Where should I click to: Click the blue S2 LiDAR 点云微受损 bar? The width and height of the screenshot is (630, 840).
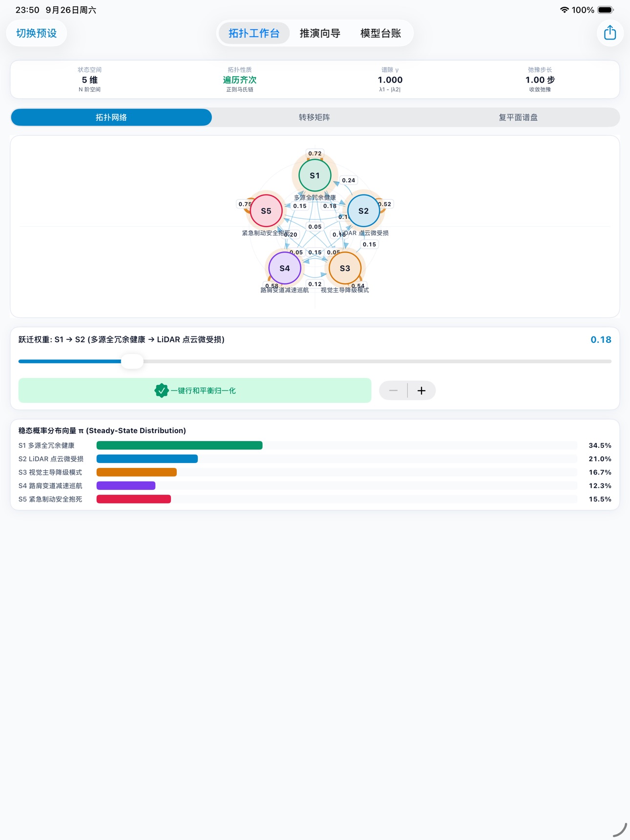coord(147,459)
